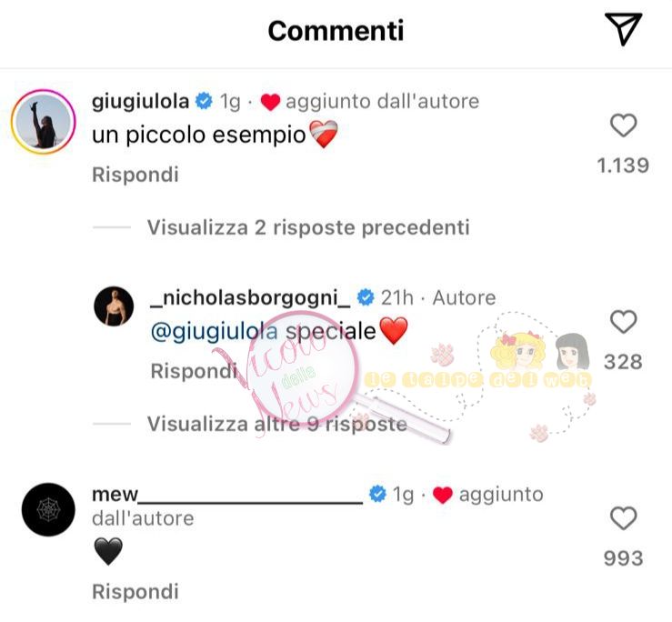The width and height of the screenshot is (672, 622).
Task: Reply to mew's comment
Action: click(135, 592)
